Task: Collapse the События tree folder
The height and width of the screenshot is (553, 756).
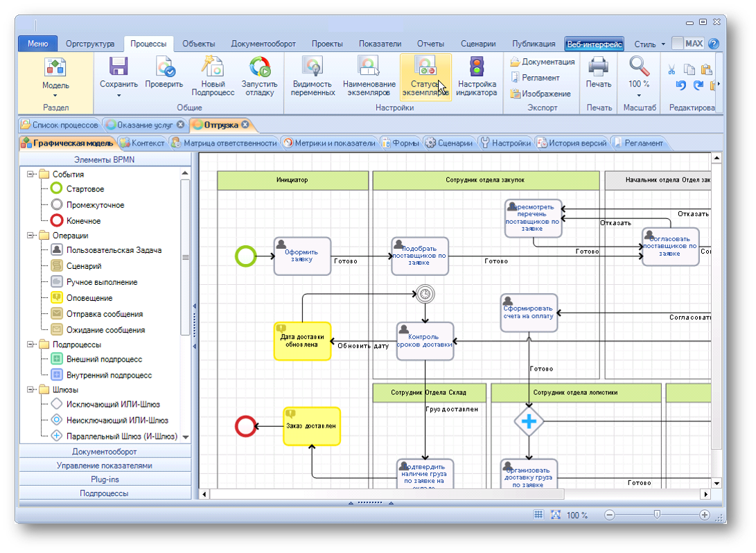Action: pyautogui.click(x=30, y=174)
